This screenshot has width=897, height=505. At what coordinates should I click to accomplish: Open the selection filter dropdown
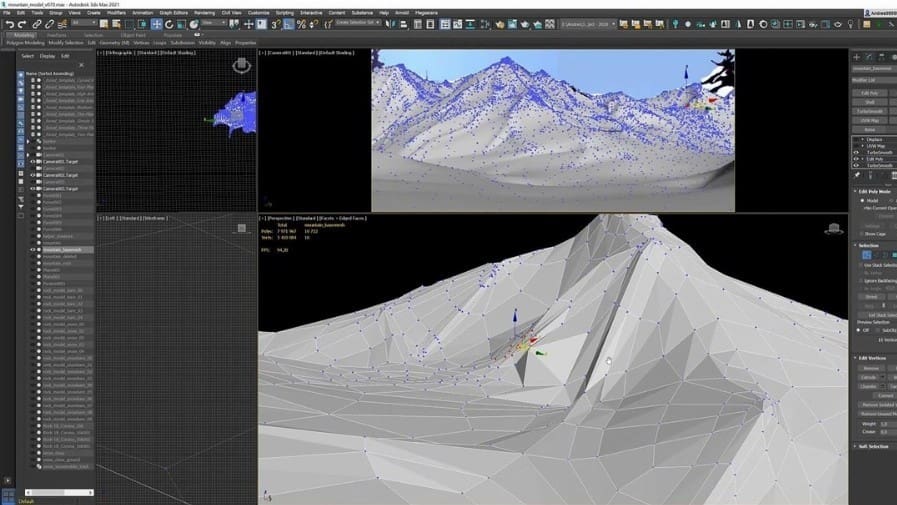click(84, 23)
